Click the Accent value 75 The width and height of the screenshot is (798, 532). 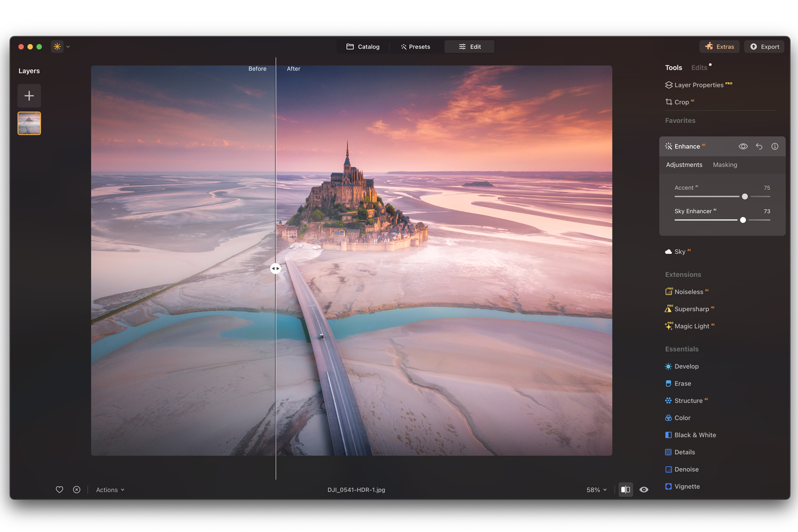(767, 188)
